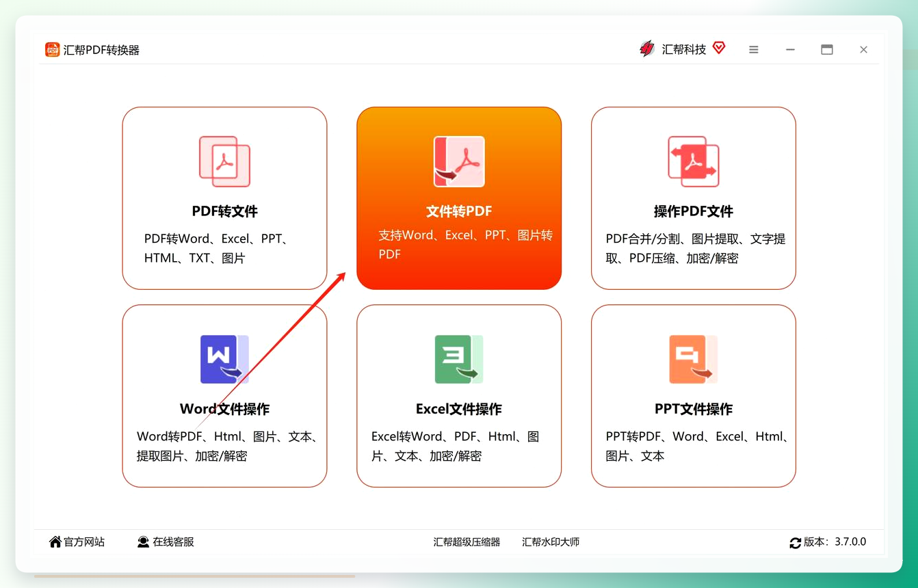Viewport: 918px width, 588px height.
Task: Maximize the 汇帮PDF转换器 window
Action: coord(827,49)
